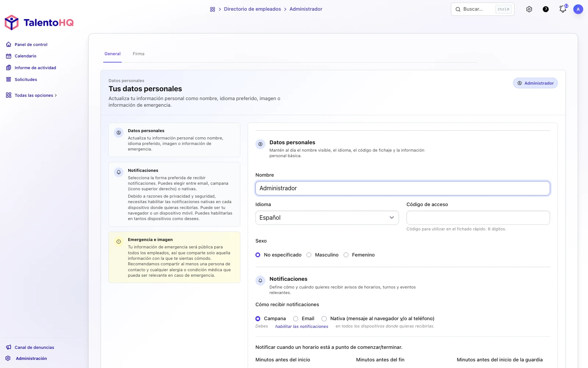The width and height of the screenshot is (588, 368).
Task: Open the help question mark icon
Action: [546, 9]
